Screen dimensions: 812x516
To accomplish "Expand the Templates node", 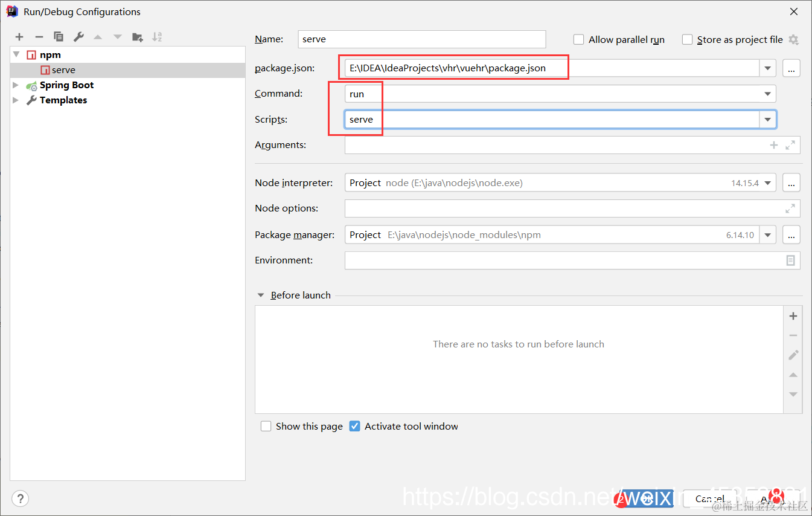I will (x=16, y=100).
